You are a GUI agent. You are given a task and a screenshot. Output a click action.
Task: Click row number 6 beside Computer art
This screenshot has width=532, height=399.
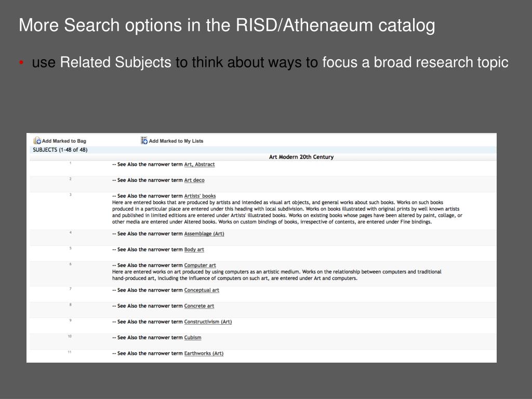click(71, 264)
